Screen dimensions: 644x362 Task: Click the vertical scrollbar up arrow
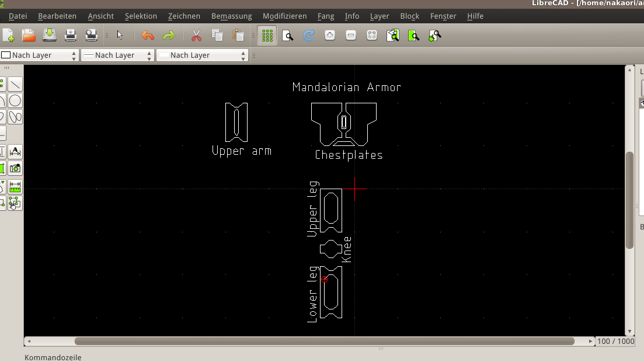[x=629, y=70]
